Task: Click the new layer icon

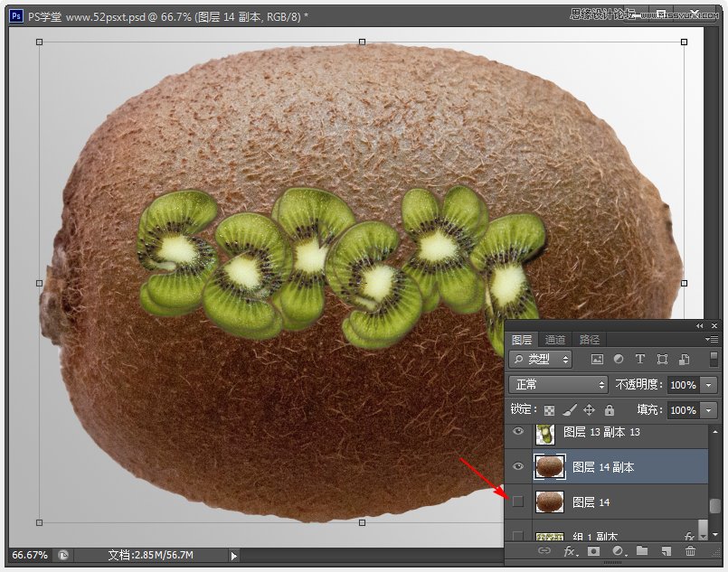Action: [666, 550]
